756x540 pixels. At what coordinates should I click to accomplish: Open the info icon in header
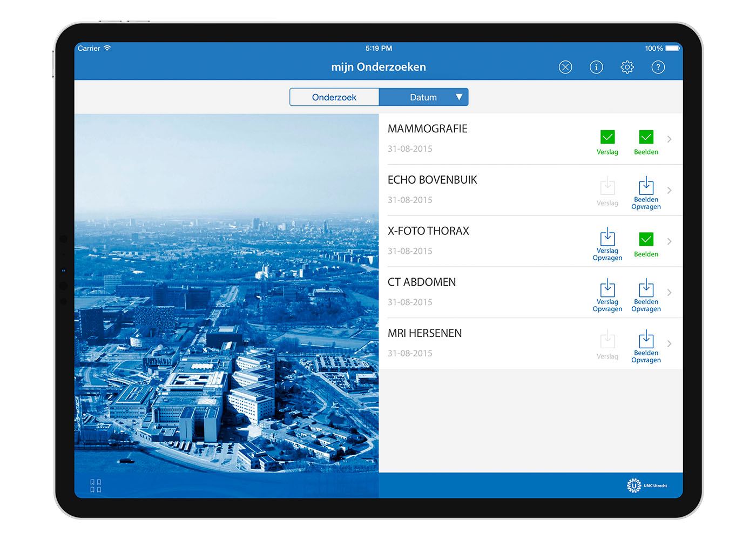tap(596, 67)
